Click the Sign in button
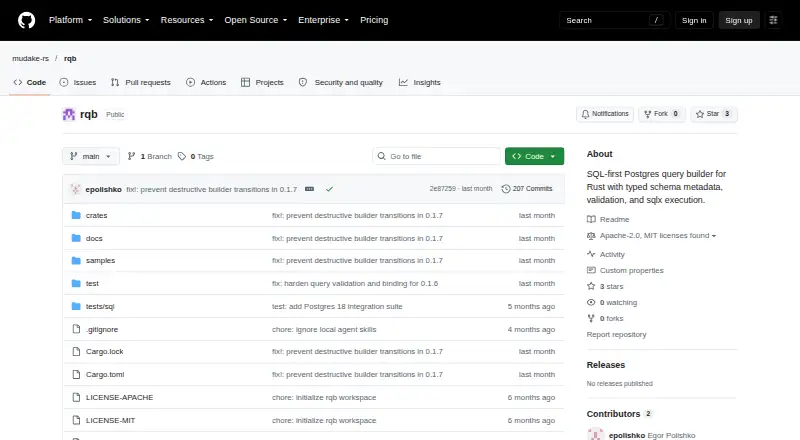 [694, 20]
